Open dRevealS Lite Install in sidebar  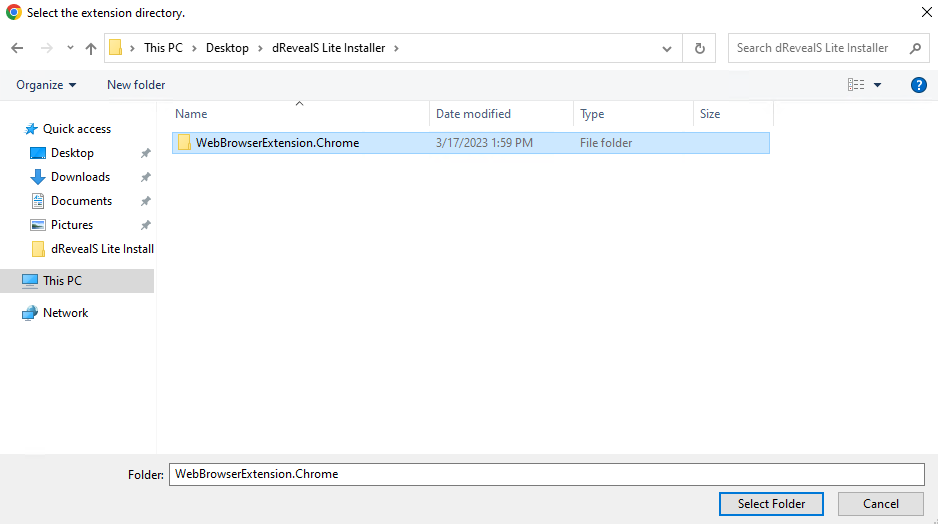102,249
